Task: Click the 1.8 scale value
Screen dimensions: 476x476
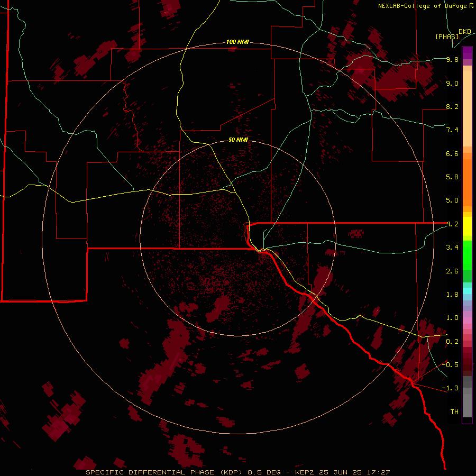Action: pyautogui.click(x=452, y=295)
